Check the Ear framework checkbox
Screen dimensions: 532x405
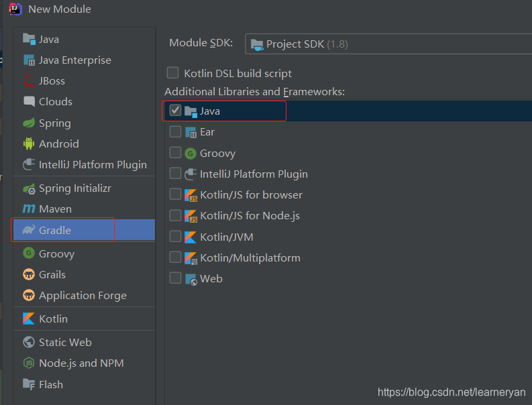click(x=175, y=131)
